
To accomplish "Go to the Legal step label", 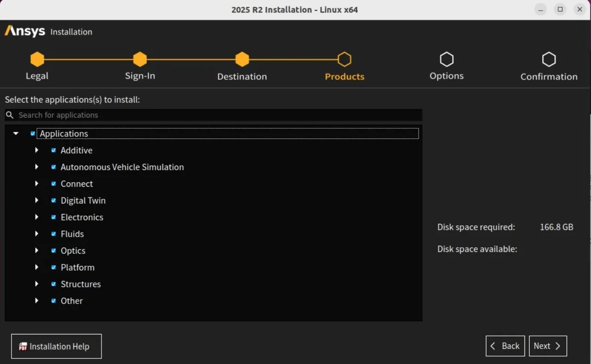I will coord(37,76).
